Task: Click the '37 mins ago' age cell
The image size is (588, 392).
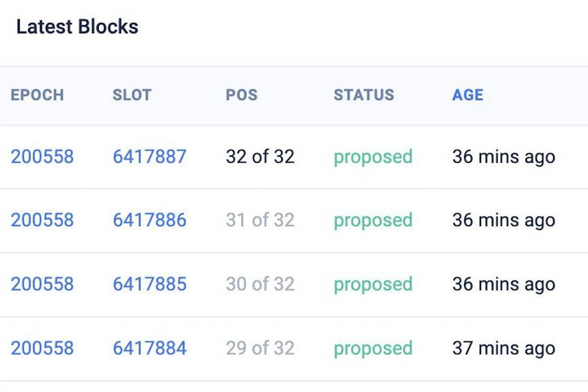Action: point(504,348)
